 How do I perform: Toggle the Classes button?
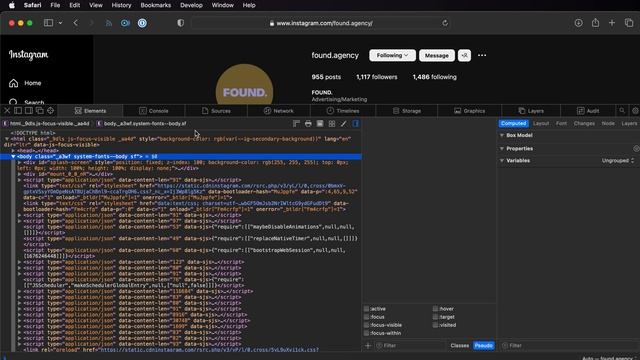tap(460, 346)
